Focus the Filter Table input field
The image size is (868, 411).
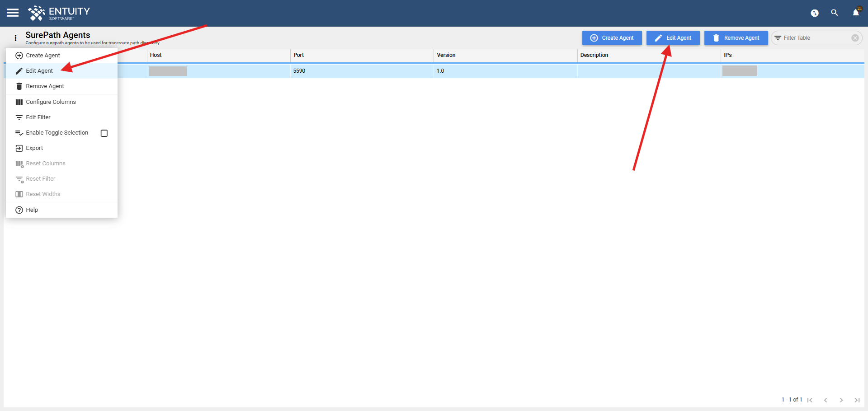tap(816, 38)
